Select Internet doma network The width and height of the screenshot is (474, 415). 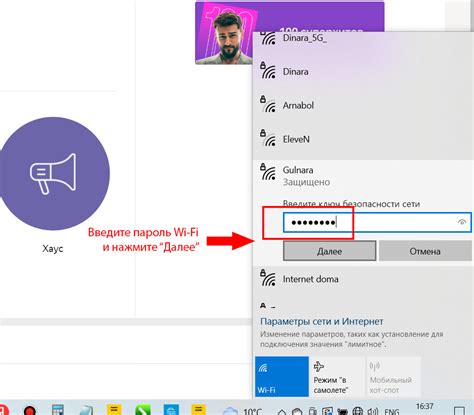(x=363, y=279)
